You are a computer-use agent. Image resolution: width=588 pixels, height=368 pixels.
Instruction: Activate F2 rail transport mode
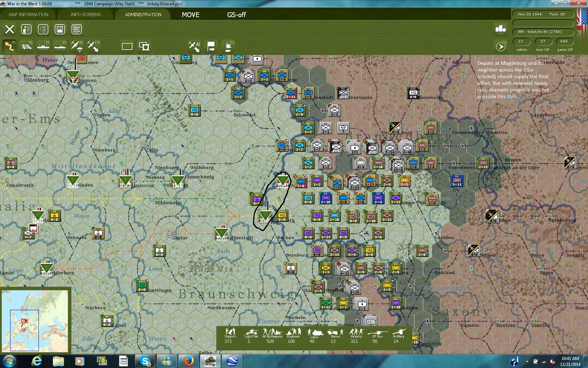tap(26, 46)
